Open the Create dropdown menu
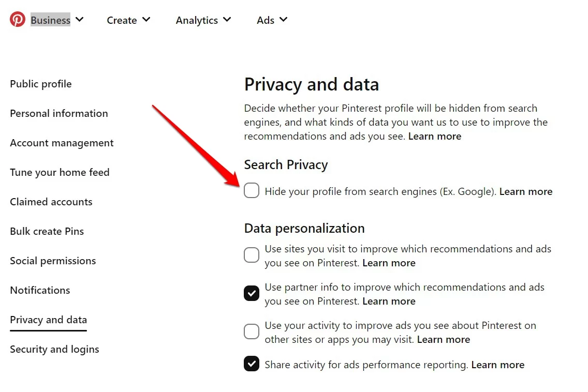Viewport: 588px width, 392px height. click(x=128, y=20)
